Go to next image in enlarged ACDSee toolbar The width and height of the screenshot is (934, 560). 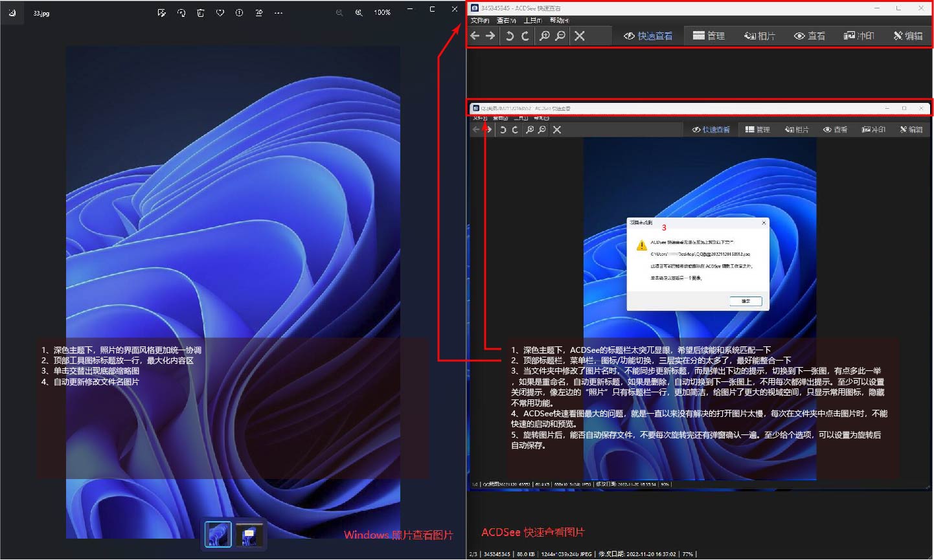point(490,36)
